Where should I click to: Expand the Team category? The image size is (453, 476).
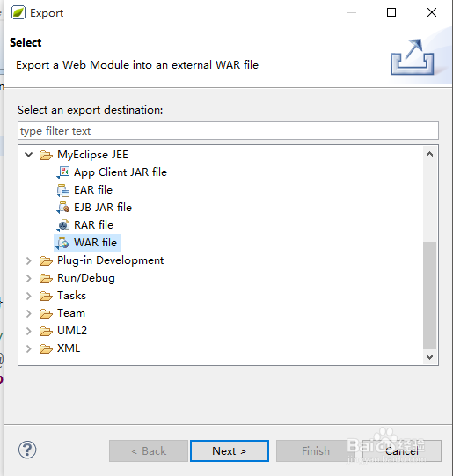[x=29, y=313]
